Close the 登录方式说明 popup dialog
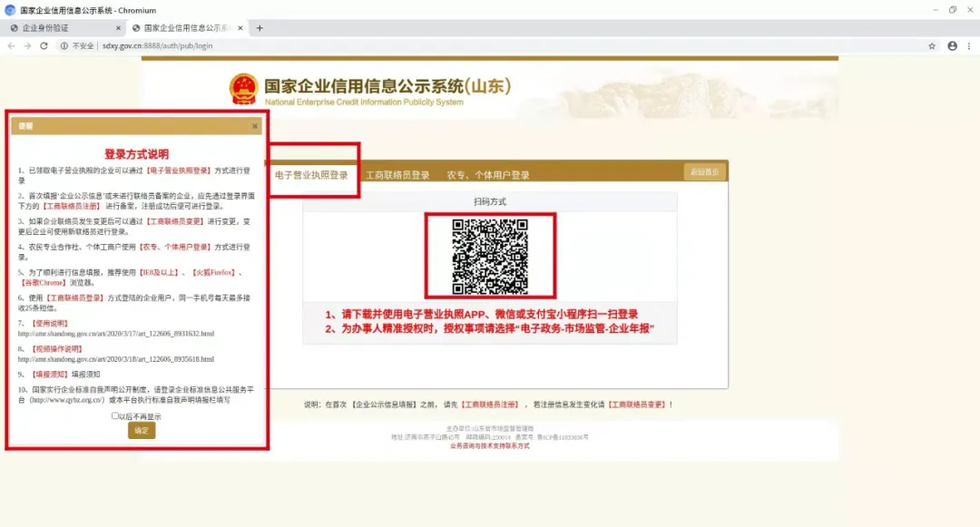This screenshot has height=527, width=980. click(x=255, y=126)
